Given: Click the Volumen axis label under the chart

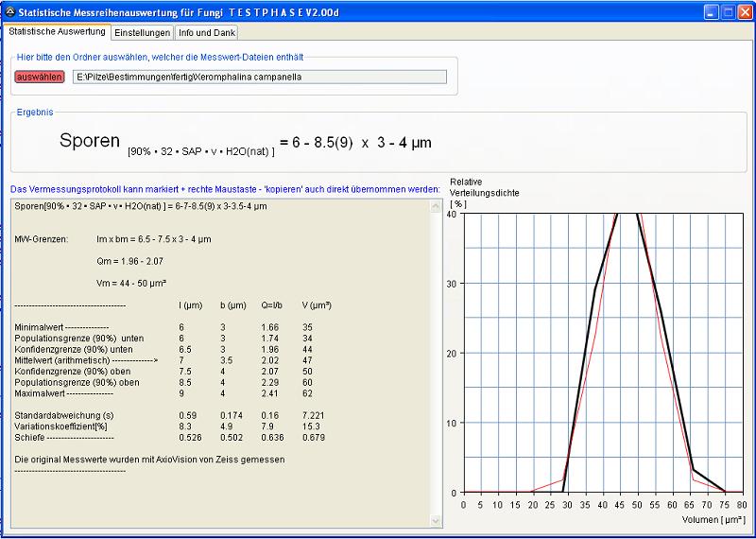Looking at the screenshot, I should pyautogui.click(x=713, y=520).
